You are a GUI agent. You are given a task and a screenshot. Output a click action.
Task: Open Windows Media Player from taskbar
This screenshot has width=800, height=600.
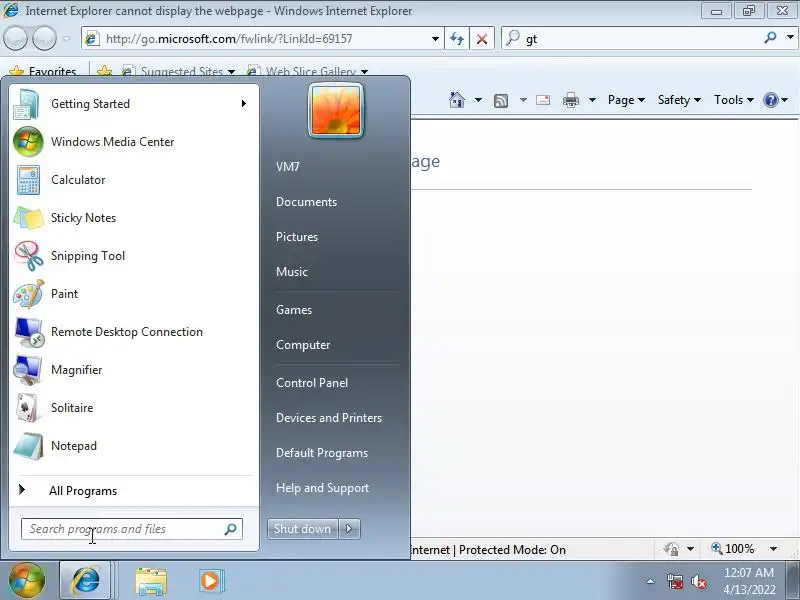[210, 581]
